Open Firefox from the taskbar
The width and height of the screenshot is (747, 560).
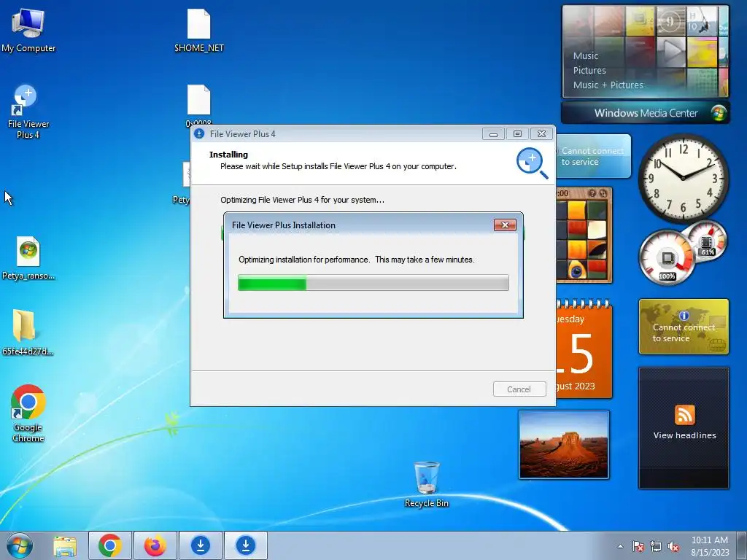click(155, 545)
